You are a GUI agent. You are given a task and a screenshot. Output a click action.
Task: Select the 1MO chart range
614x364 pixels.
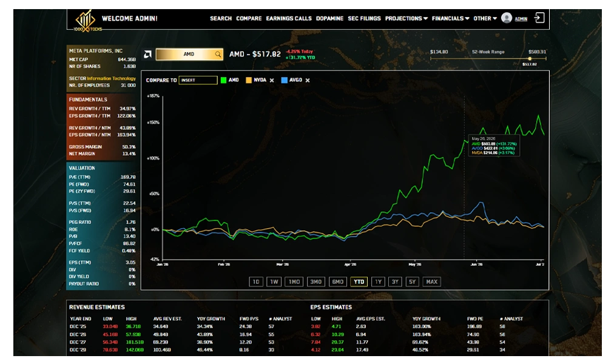[294, 282]
